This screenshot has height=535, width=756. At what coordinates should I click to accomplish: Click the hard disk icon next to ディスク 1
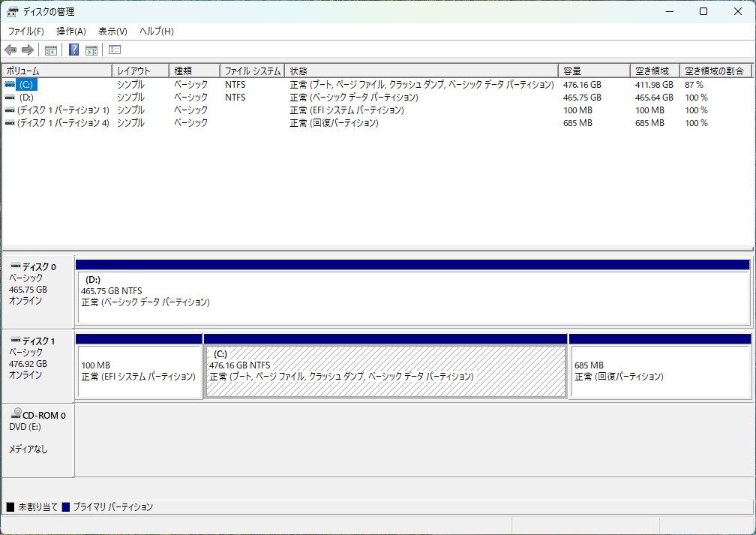coord(16,340)
